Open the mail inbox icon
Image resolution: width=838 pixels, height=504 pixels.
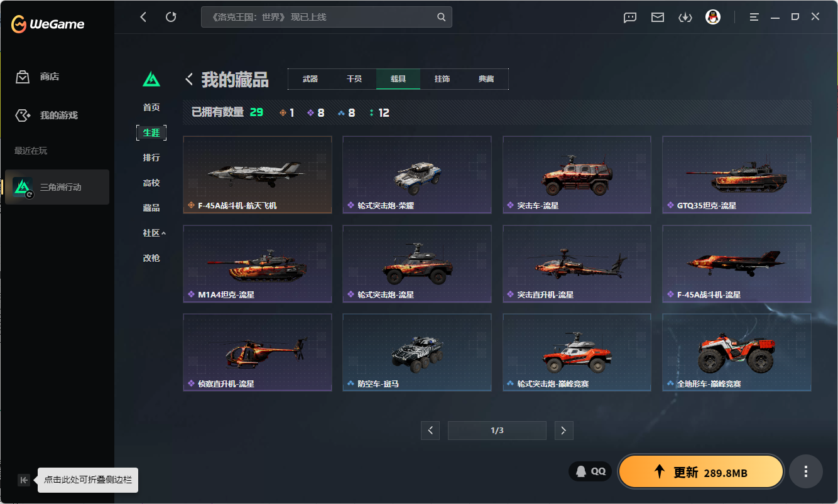[658, 18]
